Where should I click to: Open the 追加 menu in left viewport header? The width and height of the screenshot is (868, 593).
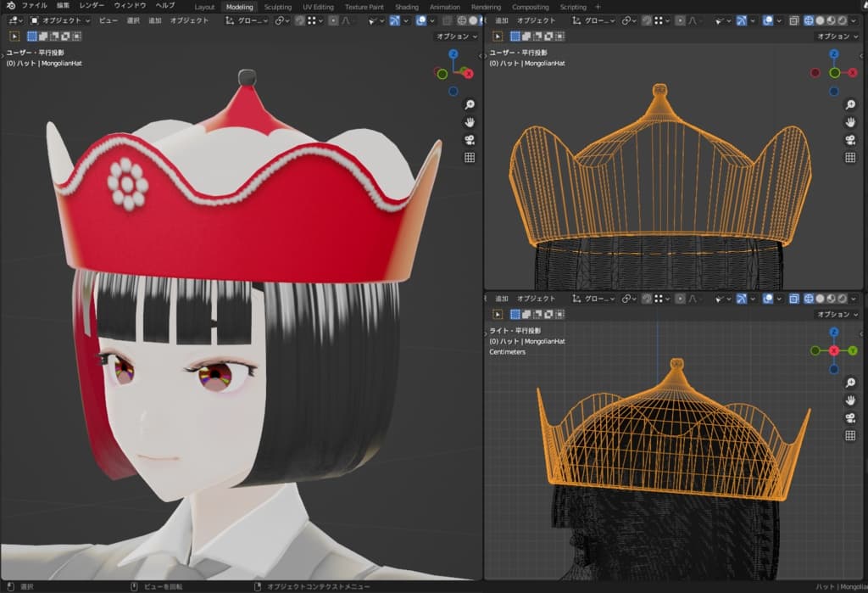coord(154,20)
